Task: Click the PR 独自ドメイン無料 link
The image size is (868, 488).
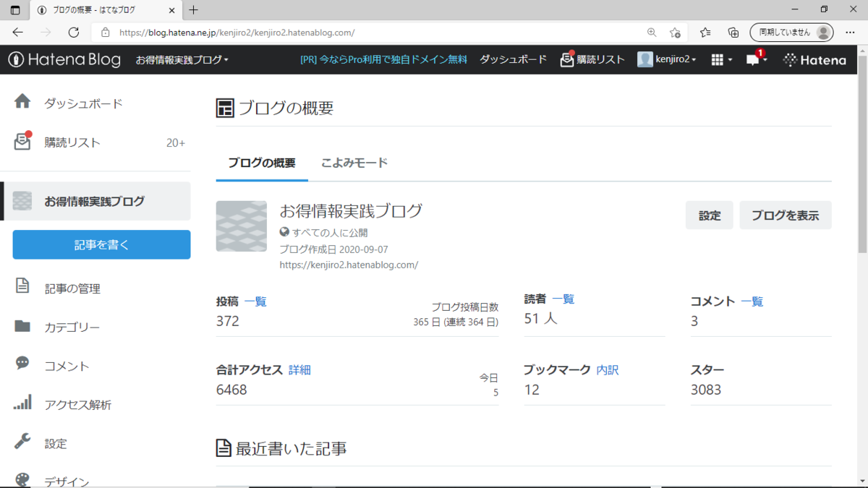Action: point(383,60)
